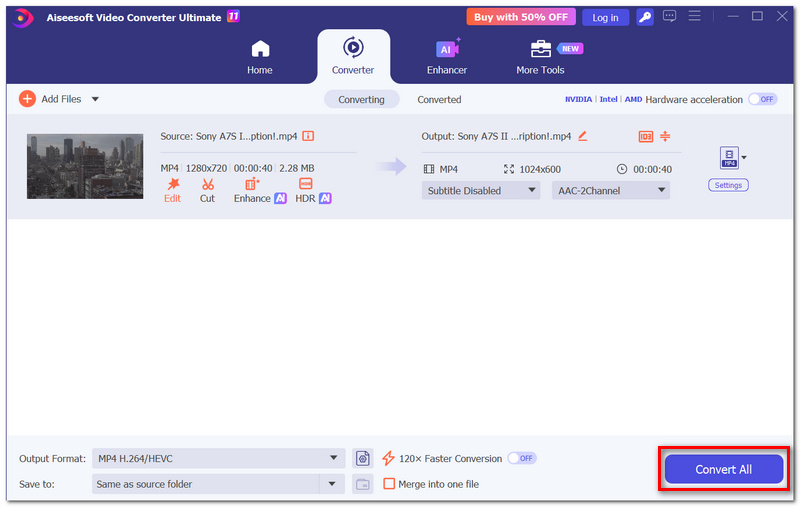Open the feedback chat bubble icon

pyautogui.click(x=669, y=17)
